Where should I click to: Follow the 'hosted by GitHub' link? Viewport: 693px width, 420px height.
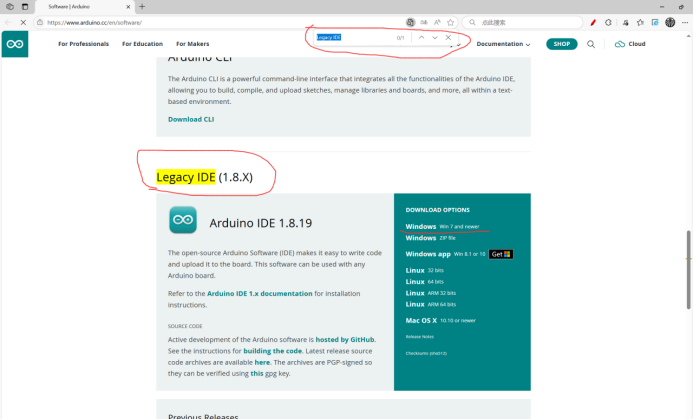[x=345, y=340]
